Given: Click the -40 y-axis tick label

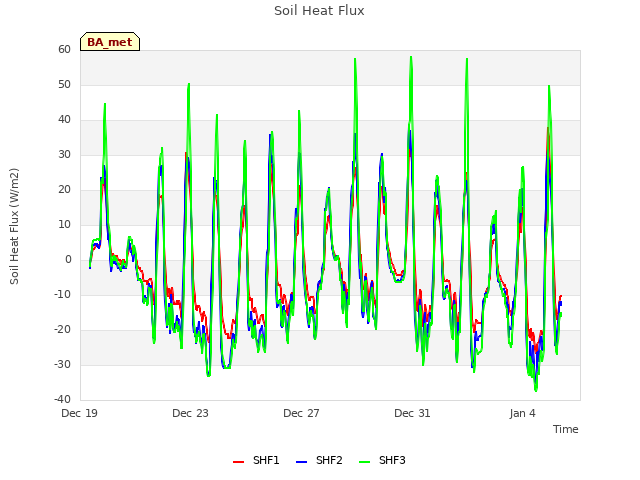Looking at the screenshot, I should pyautogui.click(x=62, y=400).
